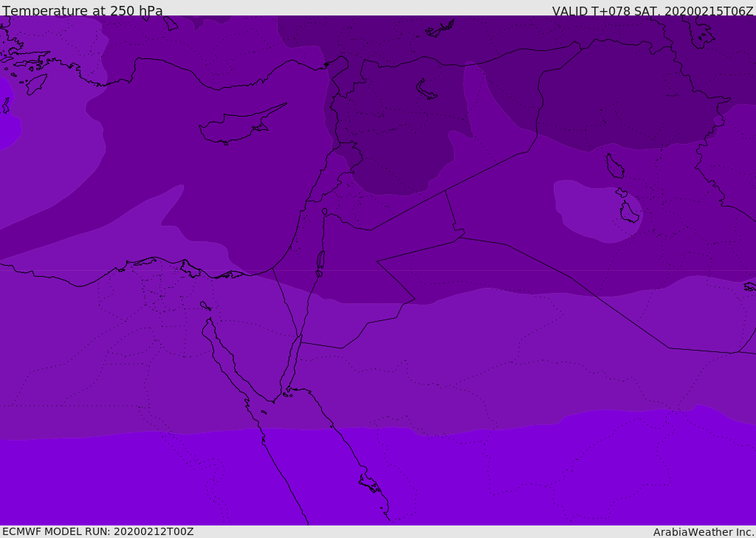
Task: Click the 'ECMWF MODEL RUN: 20200212T00Z' footer text
Action: tap(98, 531)
